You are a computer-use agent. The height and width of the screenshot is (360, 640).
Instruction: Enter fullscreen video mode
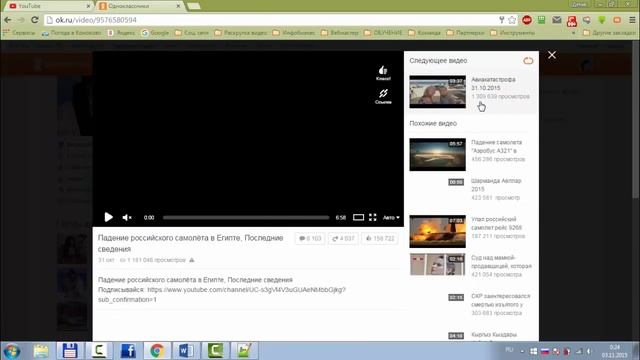click(373, 217)
